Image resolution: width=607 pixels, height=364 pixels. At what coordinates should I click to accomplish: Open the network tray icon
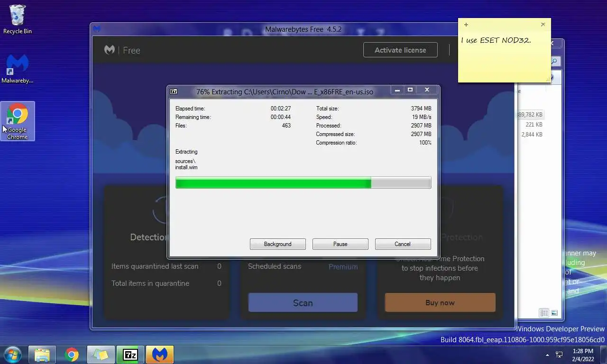point(559,355)
